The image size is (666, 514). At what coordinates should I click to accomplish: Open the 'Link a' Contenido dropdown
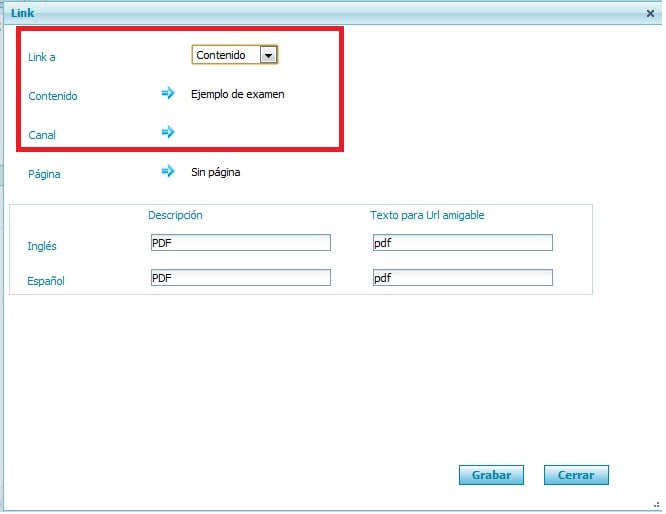point(234,56)
